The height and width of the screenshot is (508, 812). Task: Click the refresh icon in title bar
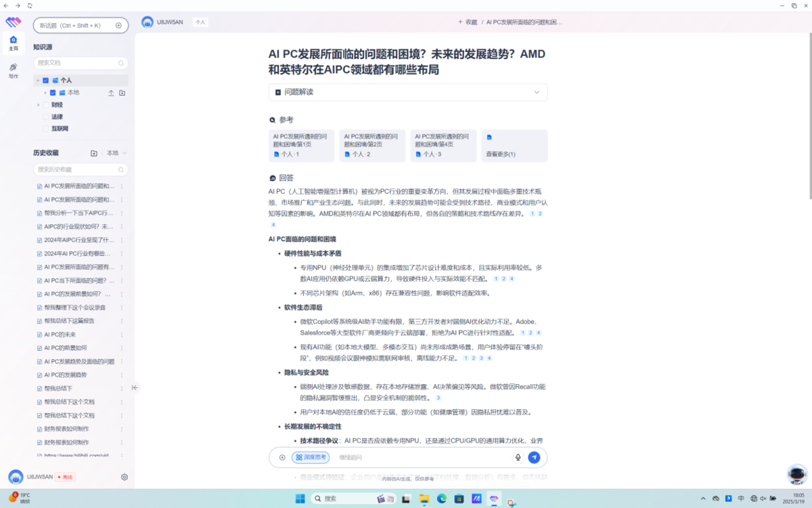(x=30, y=5)
